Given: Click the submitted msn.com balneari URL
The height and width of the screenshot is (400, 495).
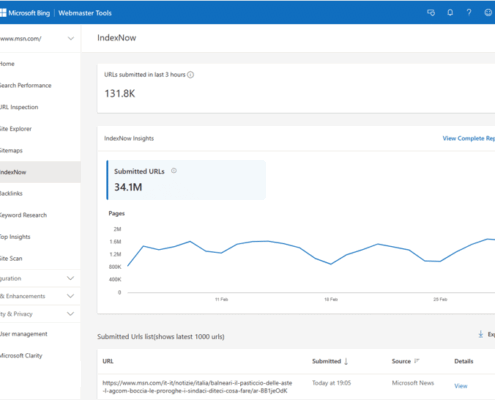Looking at the screenshot, I should [x=197, y=387].
